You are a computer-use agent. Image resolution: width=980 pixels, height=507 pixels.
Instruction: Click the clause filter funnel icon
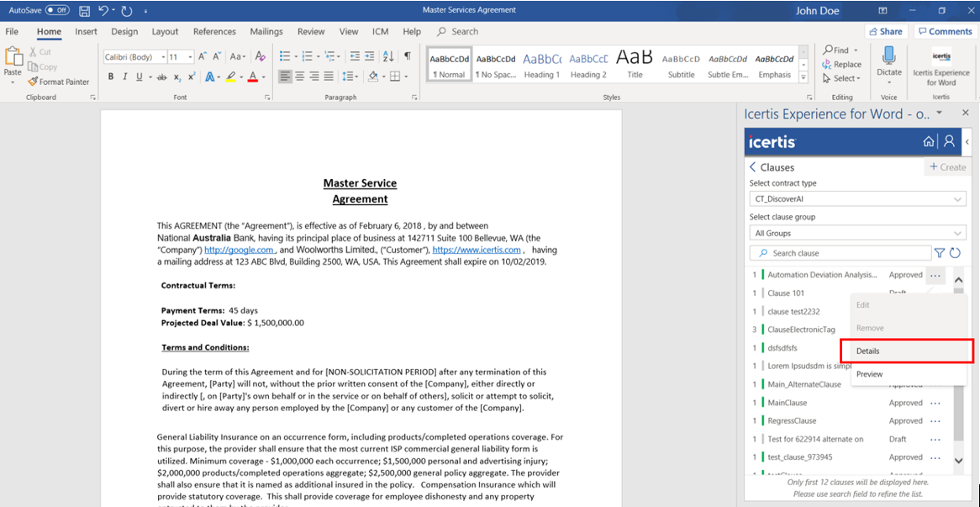(940, 253)
